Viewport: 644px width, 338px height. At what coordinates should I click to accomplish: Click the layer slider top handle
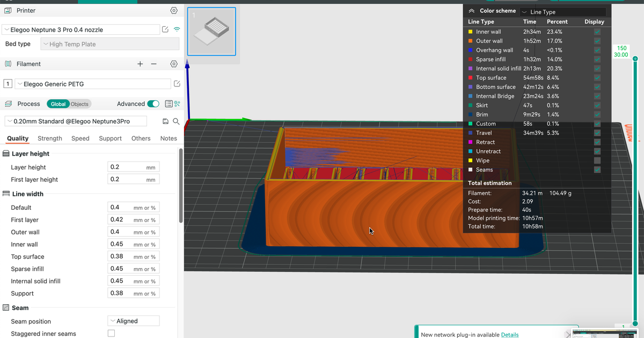pos(635,58)
